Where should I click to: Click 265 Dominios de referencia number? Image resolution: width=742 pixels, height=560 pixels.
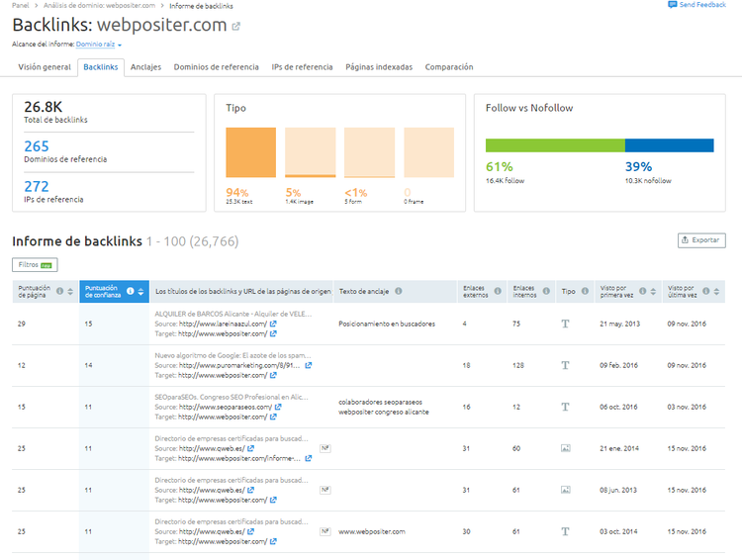pos(37,146)
